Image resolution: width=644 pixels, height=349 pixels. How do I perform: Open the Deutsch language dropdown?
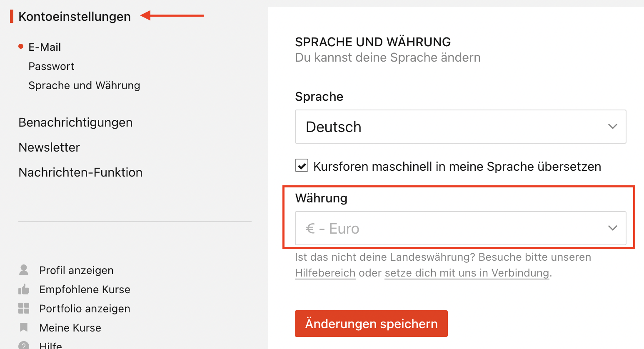pyautogui.click(x=460, y=127)
